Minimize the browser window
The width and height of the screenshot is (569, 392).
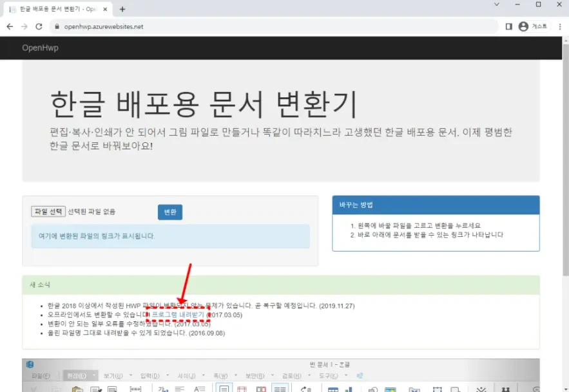point(517,5)
